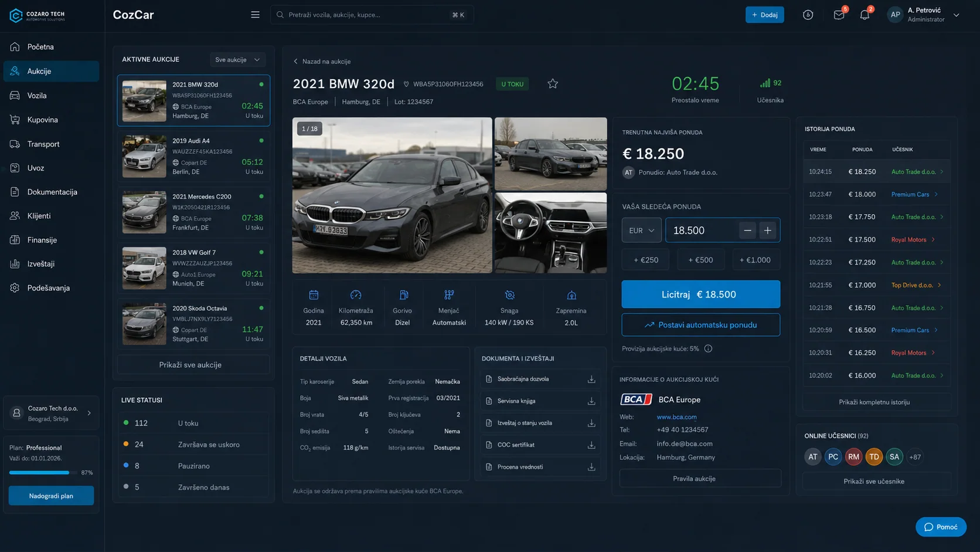Click the info icon next to Provizija
980x552 pixels.
(x=708, y=348)
